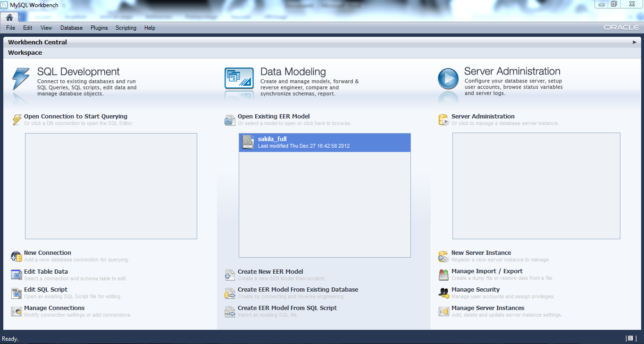644x344 pixels.
Task: Click Create EER Model From SQL Script
Action: [287, 308]
